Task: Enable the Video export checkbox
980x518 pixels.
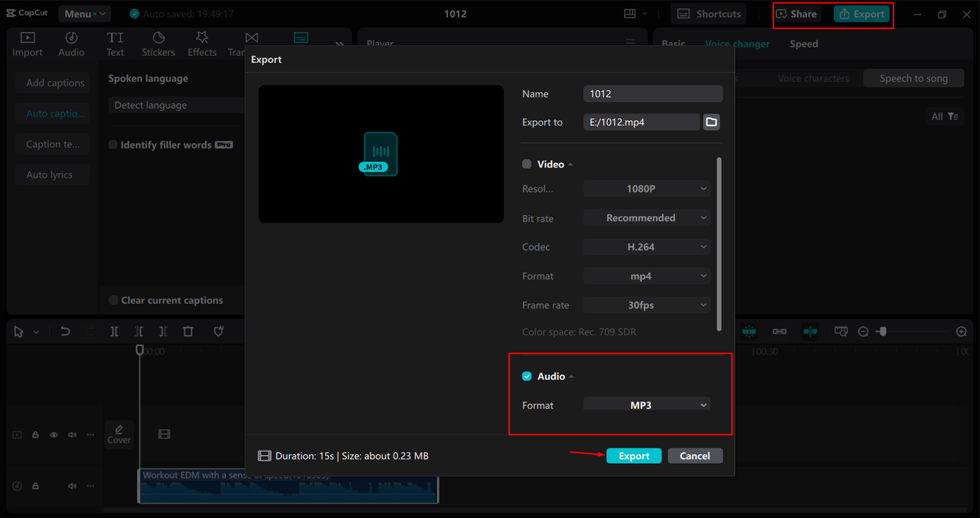Action: pyautogui.click(x=527, y=164)
